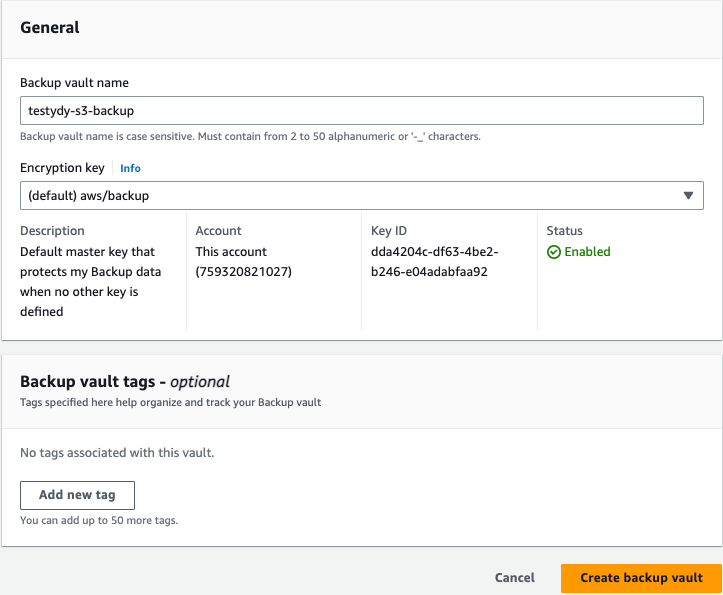Open the Encryption key dropdown
The image size is (723, 595).
coord(362,196)
